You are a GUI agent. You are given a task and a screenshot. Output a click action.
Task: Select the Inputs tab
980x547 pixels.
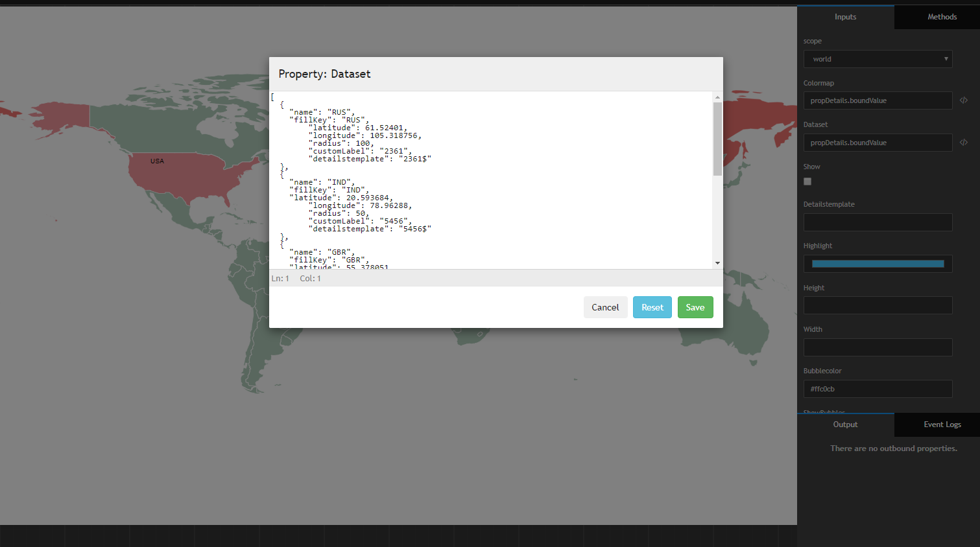[x=845, y=17]
